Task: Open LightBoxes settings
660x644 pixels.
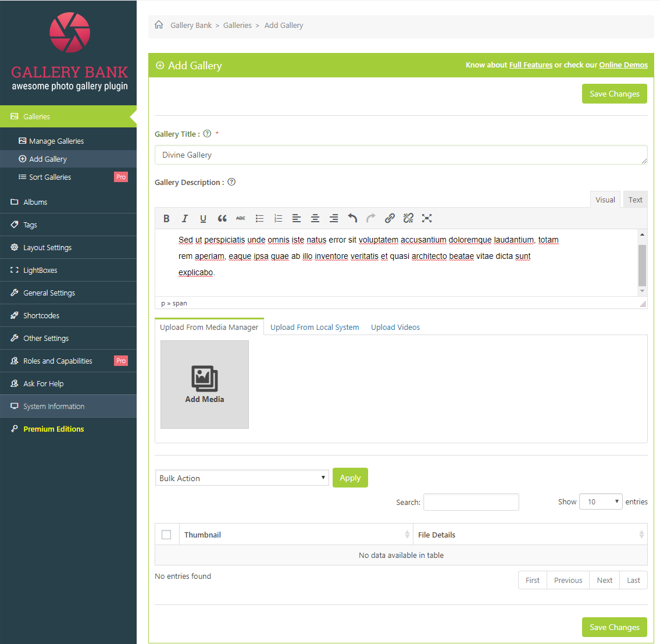Action: click(x=68, y=271)
